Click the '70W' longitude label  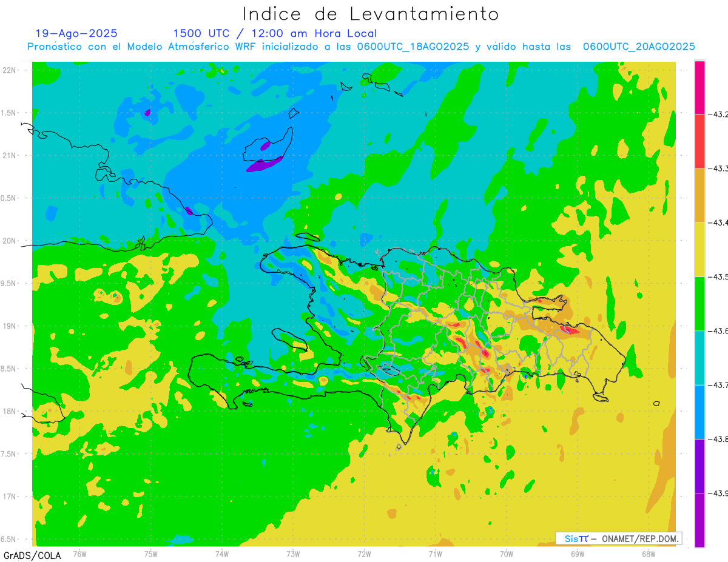pyautogui.click(x=506, y=554)
